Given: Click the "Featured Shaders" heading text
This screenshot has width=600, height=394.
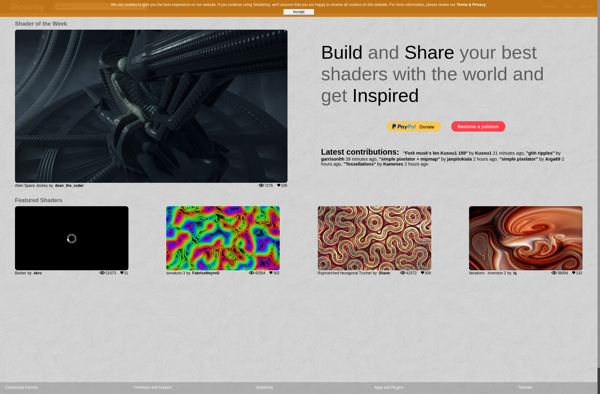Looking at the screenshot, I should pos(38,200).
